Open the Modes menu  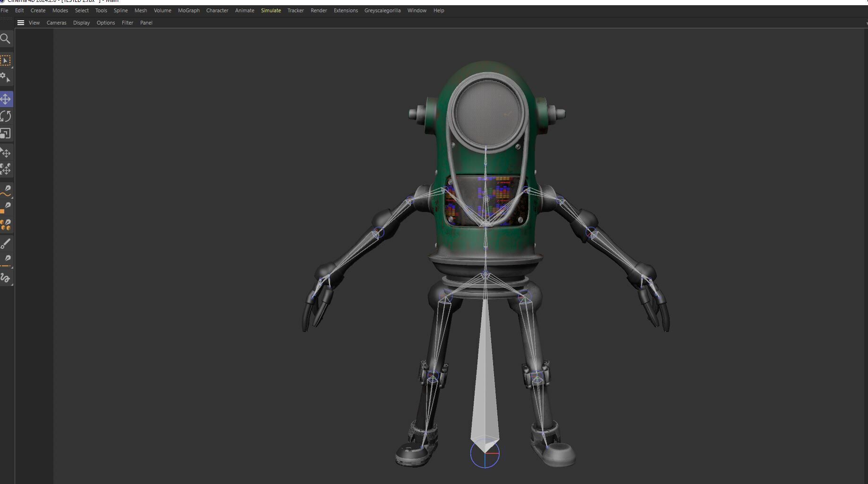[60, 10]
